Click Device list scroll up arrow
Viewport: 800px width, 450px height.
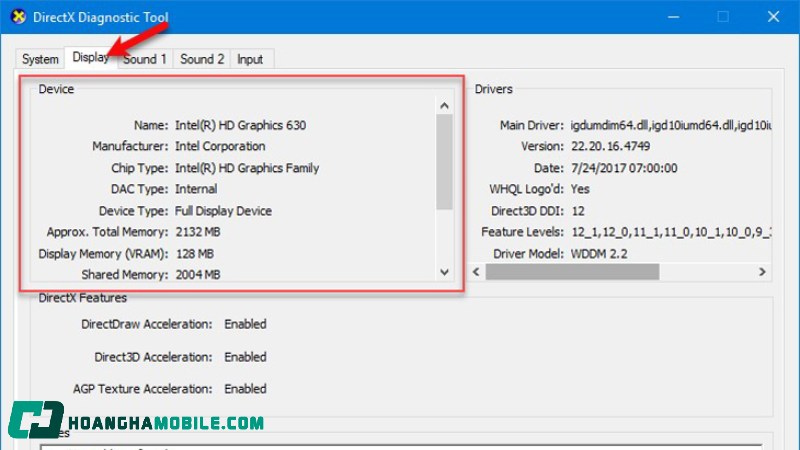click(x=444, y=106)
